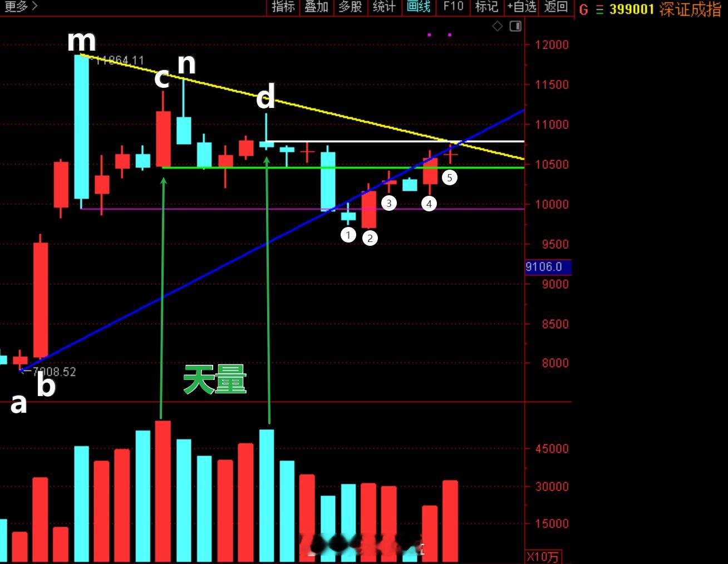Image resolution: width=728 pixels, height=564 pixels.
Task: Click the 10500 price axis label
Action: [x=552, y=165]
